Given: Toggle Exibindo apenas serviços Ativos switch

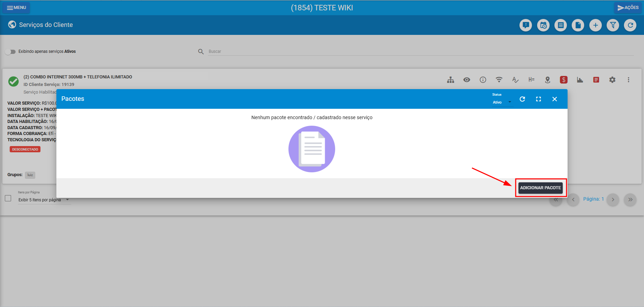Looking at the screenshot, I should click(10, 51).
